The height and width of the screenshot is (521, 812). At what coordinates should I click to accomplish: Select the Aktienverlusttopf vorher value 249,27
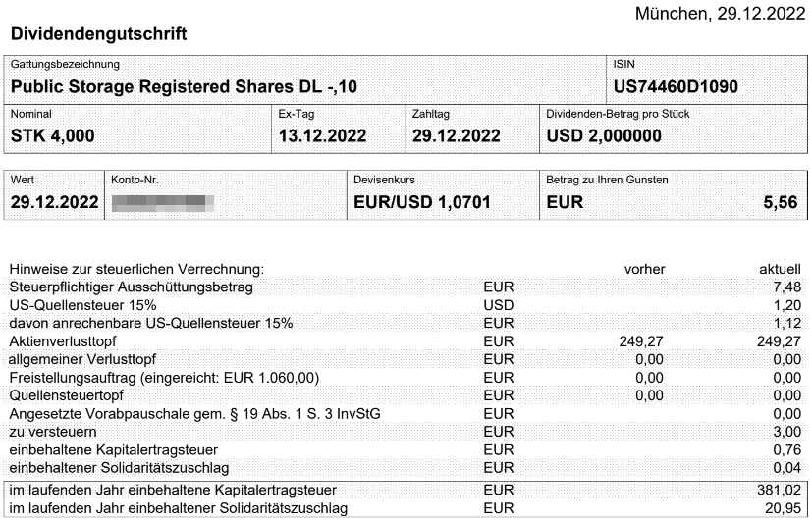(641, 341)
